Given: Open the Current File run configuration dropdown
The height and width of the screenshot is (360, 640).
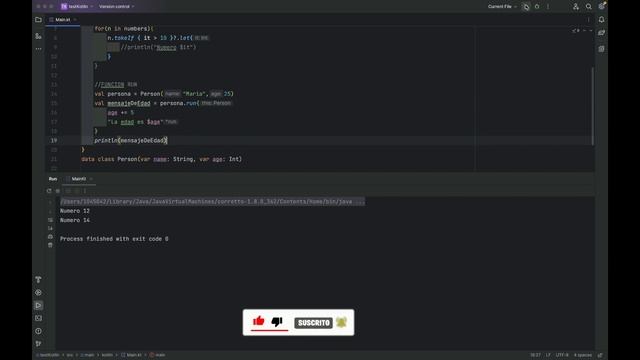Looking at the screenshot, I should 502,7.
